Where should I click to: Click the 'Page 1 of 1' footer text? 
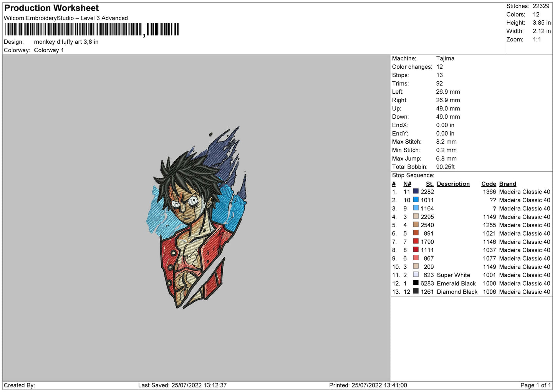[535, 385]
